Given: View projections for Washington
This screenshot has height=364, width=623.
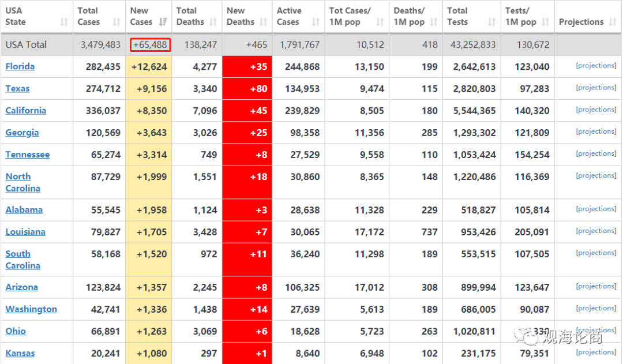Looking at the screenshot, I should point(596,308).
